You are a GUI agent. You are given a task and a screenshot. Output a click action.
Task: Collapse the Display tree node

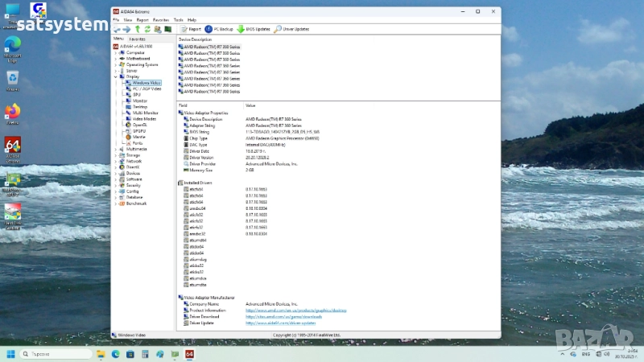coord(115,76)
